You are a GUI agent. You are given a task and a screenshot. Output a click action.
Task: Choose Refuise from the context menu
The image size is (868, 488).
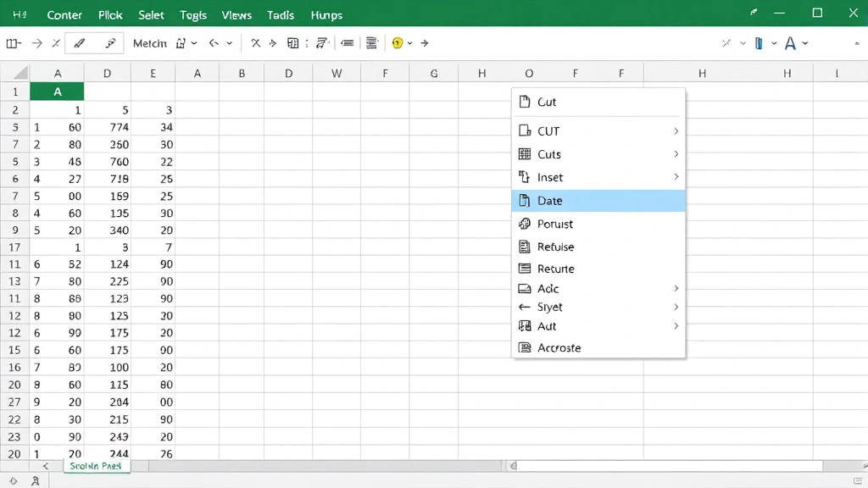(555, 247)
